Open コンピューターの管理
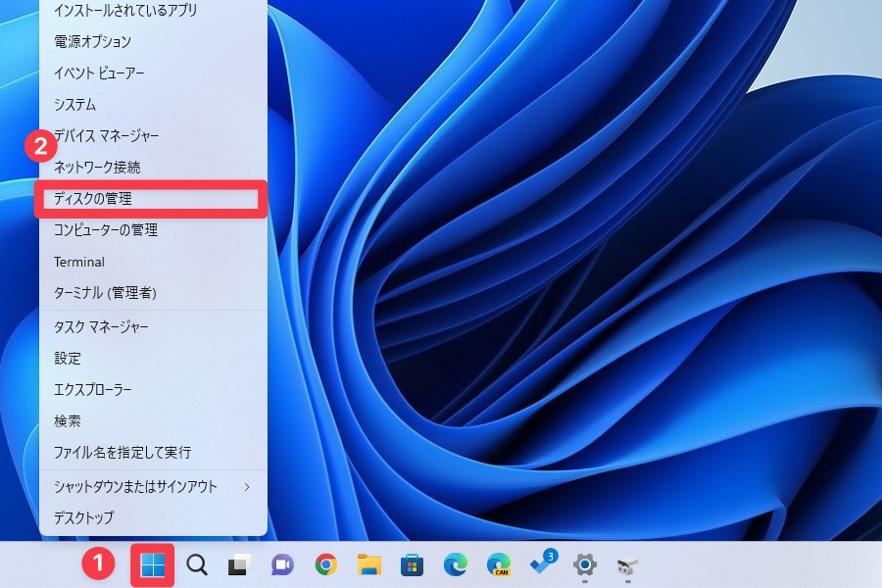Viewport: 882px width, 588px height. pyautogui.click(x=153, y=230)
